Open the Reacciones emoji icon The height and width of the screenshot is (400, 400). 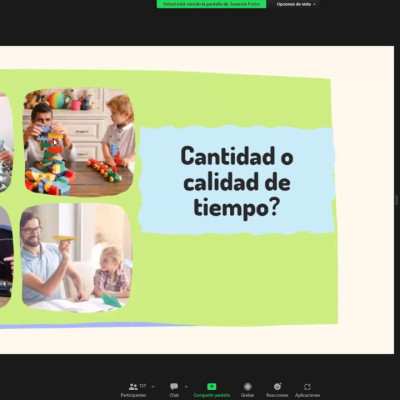pyautogui.click(x=277, y=386)
